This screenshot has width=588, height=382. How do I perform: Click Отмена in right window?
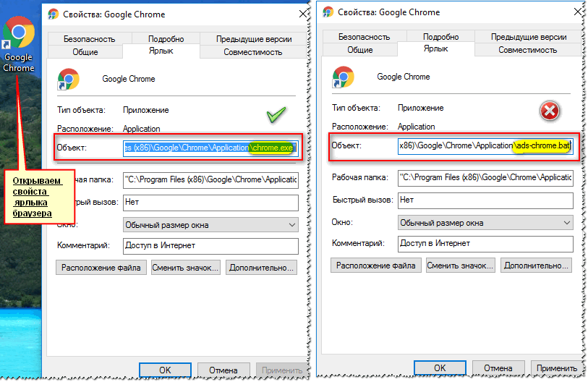498,368
